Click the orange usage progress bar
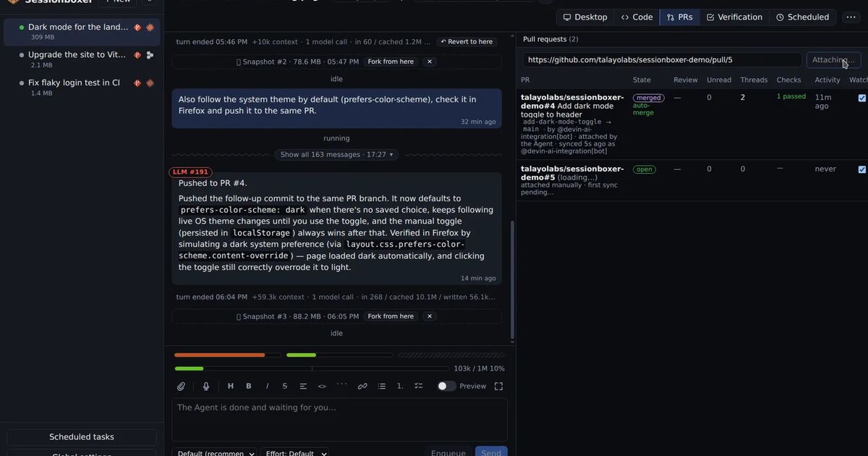 pyautogui.click(x=228, y=355)
